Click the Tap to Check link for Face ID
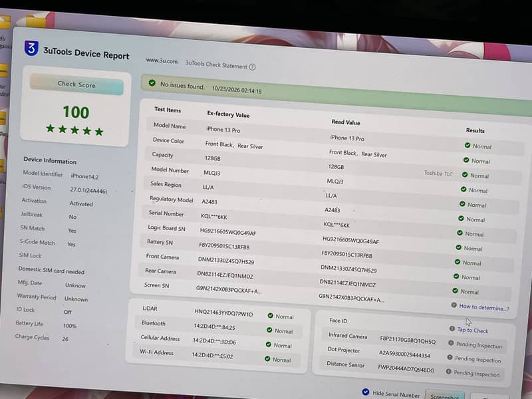 [x=473, y=330]
